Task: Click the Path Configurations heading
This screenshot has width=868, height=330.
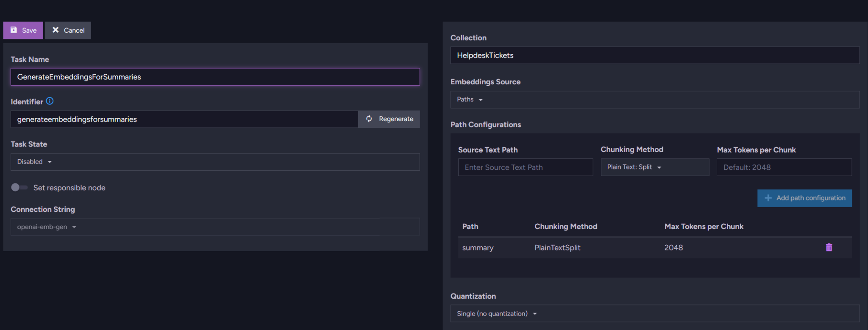Action: pos(486,125)
